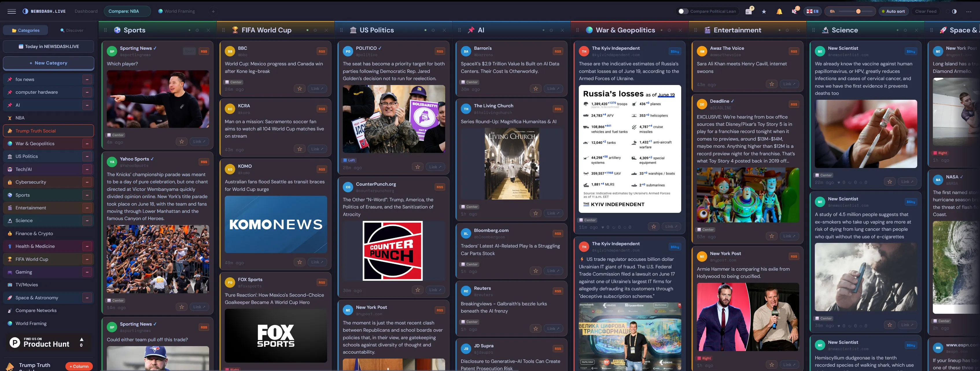The image size is (980, 371).
Task: Open the EN language selector
Action: 813,11
